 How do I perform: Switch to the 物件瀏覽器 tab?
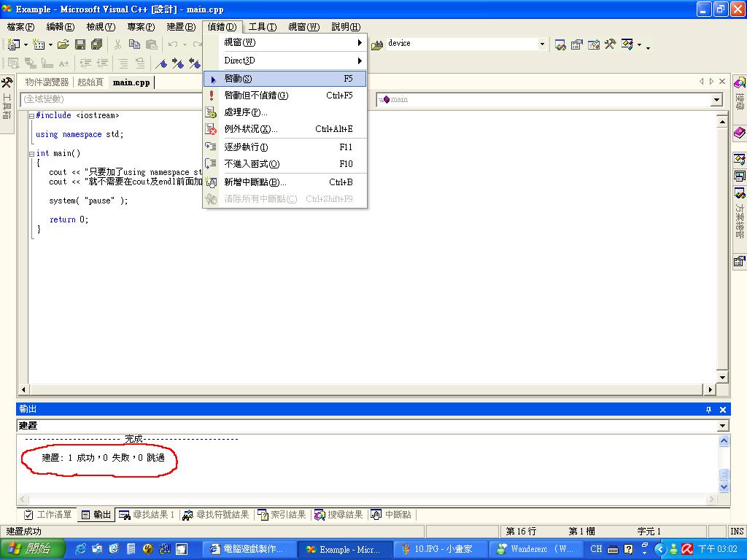pos(47,82)
